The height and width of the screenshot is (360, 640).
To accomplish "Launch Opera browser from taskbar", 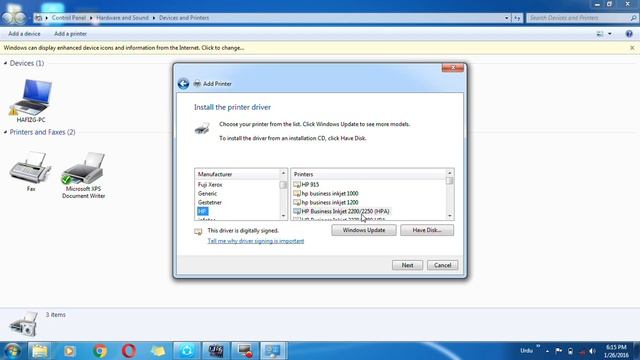I will pos(129,351).
